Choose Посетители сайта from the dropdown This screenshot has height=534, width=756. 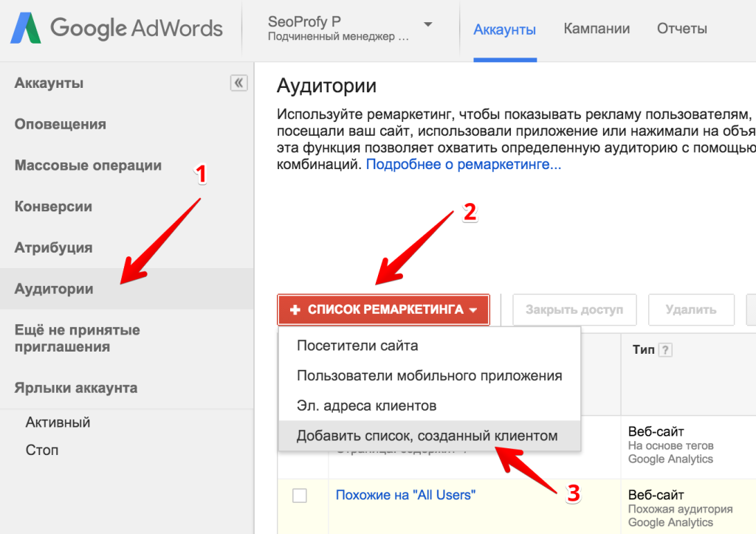tap(429, 346)
